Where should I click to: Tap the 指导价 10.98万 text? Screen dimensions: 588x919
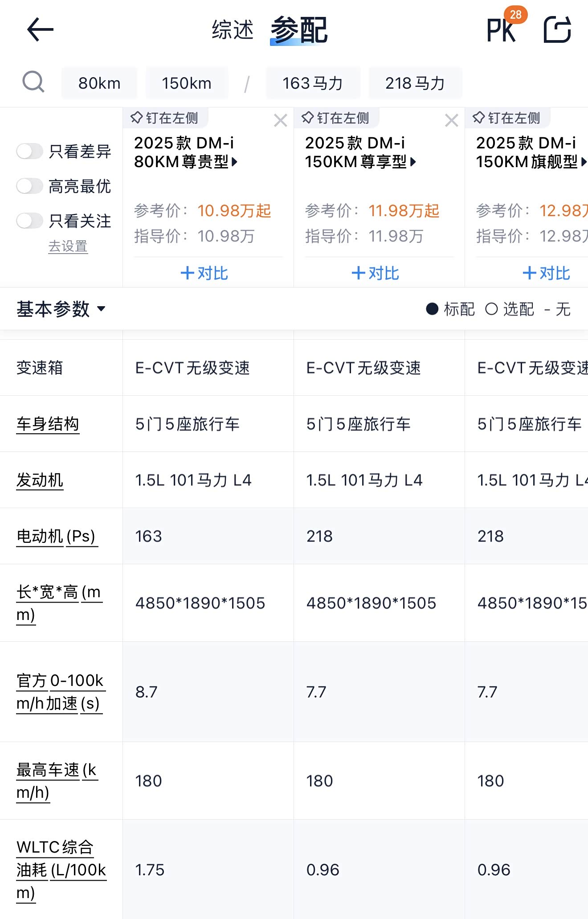tap(194, 236)
